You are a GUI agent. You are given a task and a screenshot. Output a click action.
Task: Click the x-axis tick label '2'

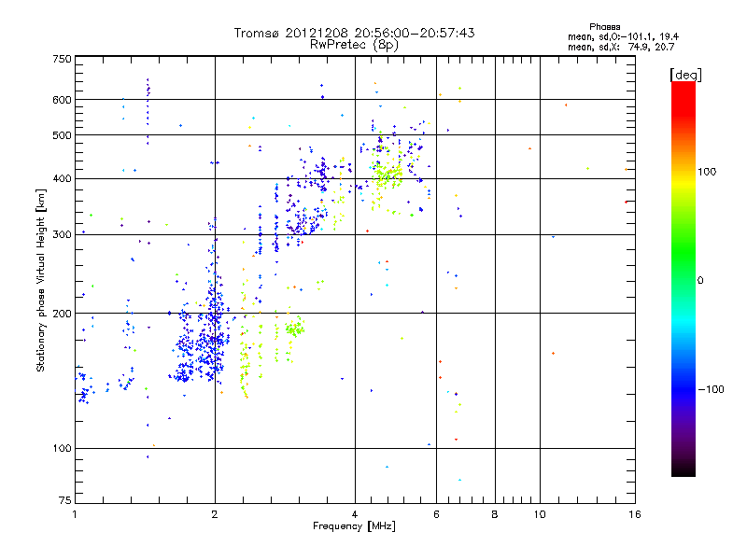215,514
